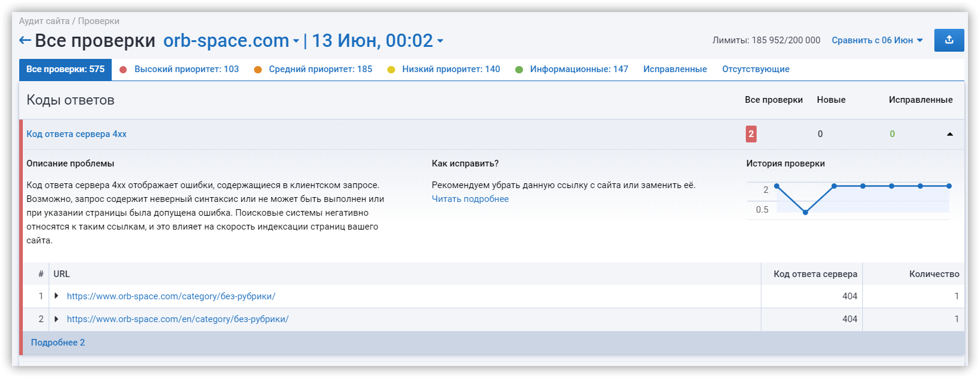Select the Все проверки: 575 tab
The width and height of the screenshot is (980, 378).
(x=65, y=69)
